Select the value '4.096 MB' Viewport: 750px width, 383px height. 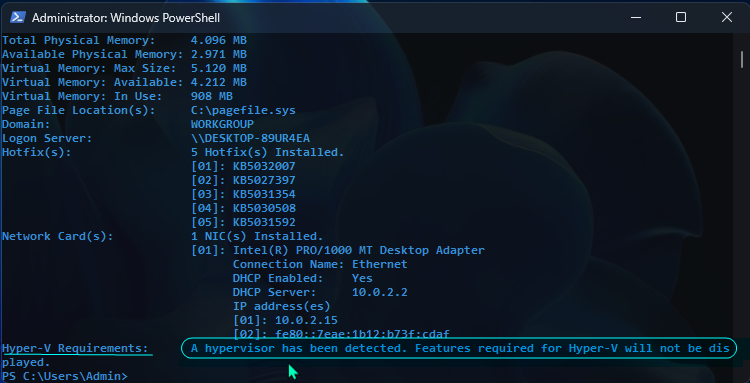[219, 40]
